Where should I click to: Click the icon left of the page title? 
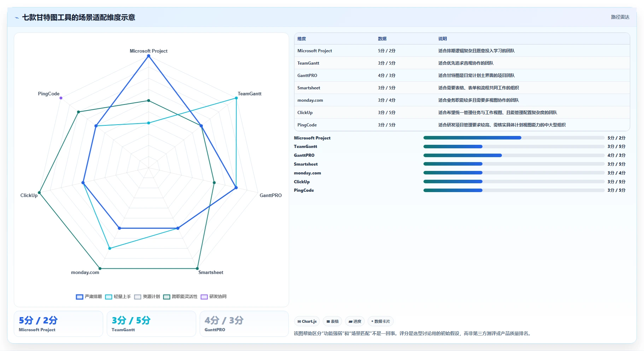(17, 18)
